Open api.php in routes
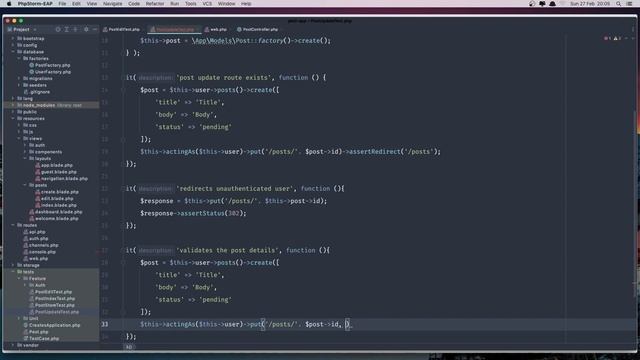Viewport: 640px width, 360px height. (x=34, y=232)
